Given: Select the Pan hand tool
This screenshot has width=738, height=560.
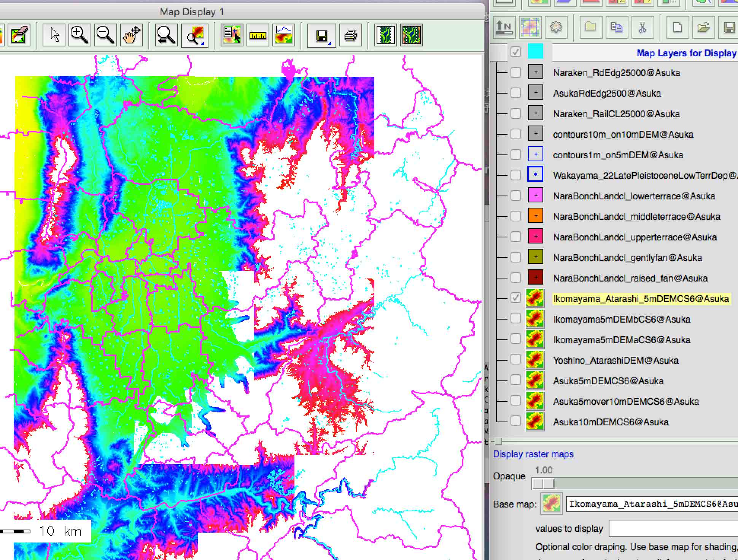Looking at the screenshot, I should coord(131,35).
